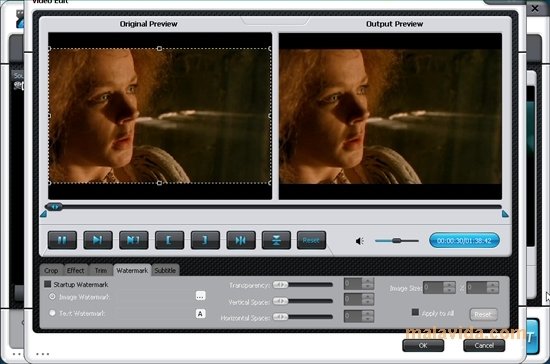Close the Video Edit dialog
Screen dimensions: 550x364
click(535, 8)
